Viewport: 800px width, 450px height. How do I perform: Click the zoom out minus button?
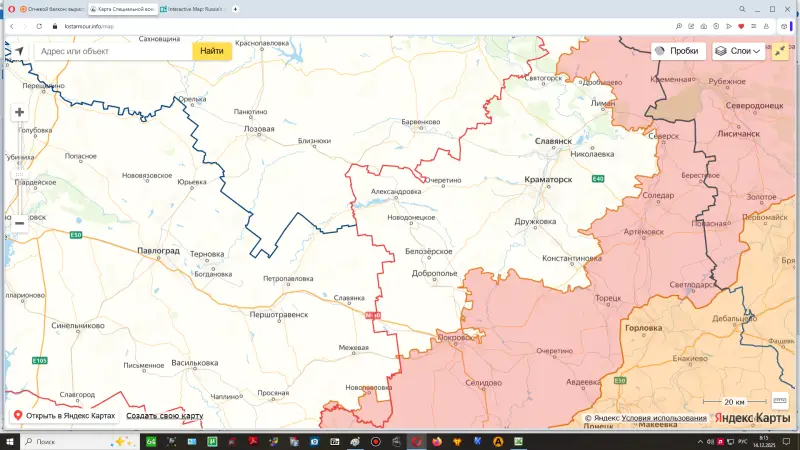point(19,223)
